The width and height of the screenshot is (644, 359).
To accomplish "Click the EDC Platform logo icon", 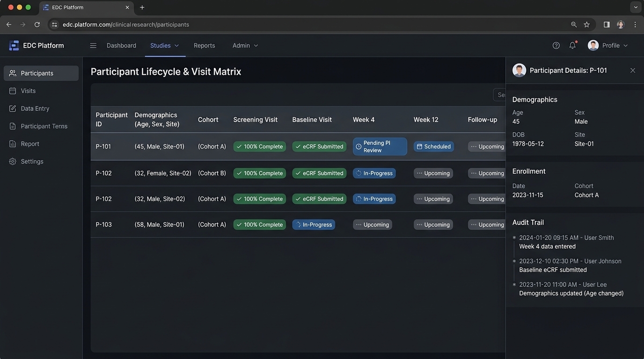I will pyautogui.click(x=14, y=45).
